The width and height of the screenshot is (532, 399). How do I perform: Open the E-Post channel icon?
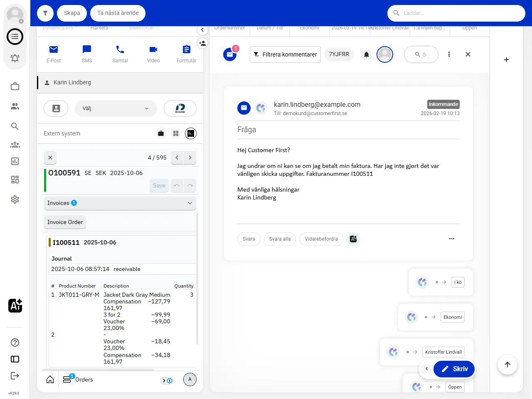[x=53, y=49]
